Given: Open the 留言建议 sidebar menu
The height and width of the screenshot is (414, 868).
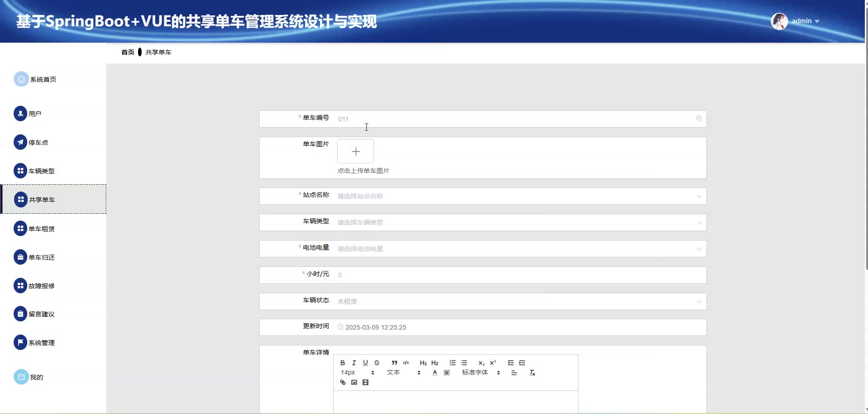Looking at the screenshot, I should point(53,314).
